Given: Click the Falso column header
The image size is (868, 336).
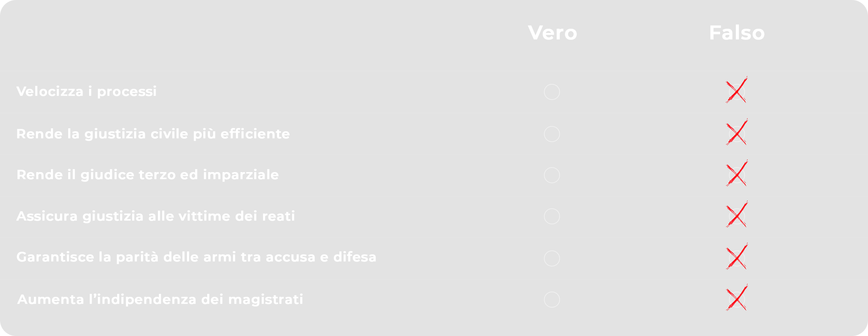Looking at the screenshot, I should (x=736, y=33).
